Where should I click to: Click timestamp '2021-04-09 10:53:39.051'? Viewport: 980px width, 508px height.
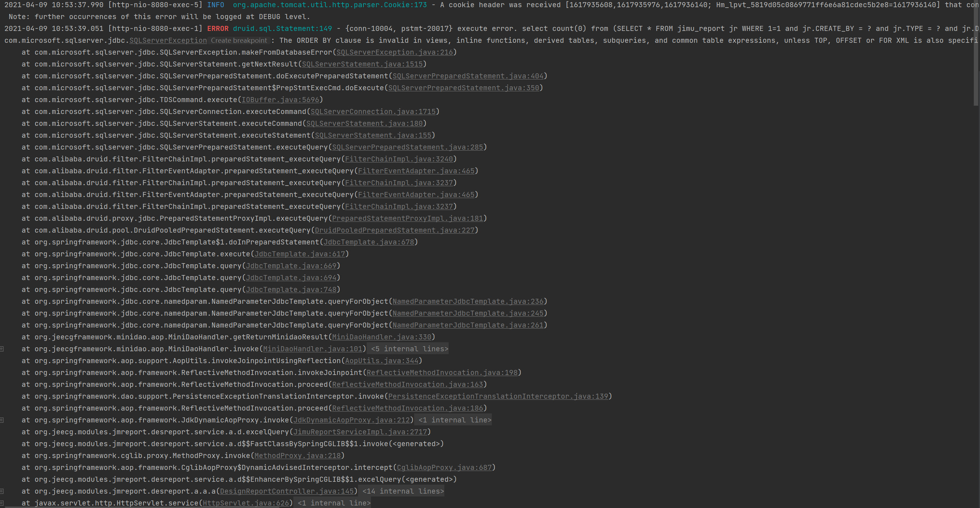pos(54,28)
